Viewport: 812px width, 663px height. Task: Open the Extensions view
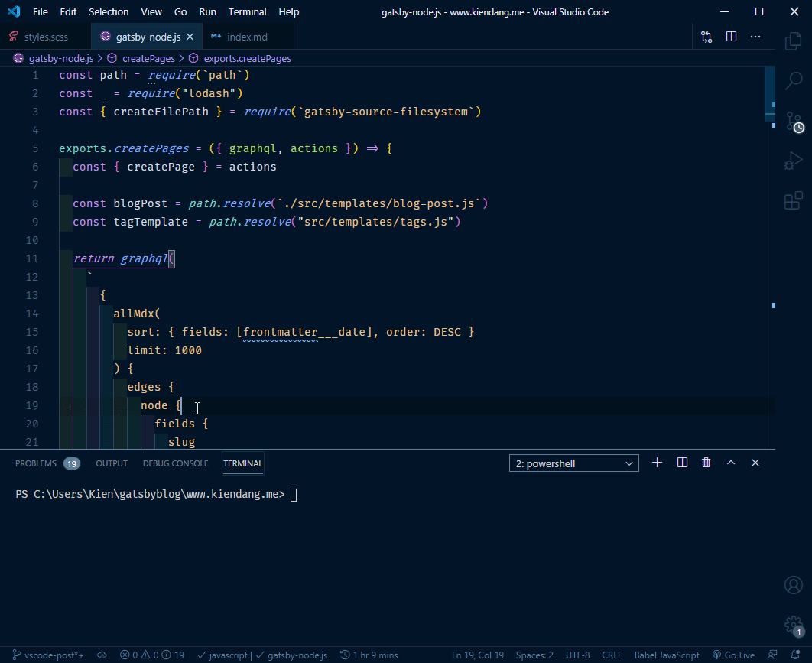(794, 200)
